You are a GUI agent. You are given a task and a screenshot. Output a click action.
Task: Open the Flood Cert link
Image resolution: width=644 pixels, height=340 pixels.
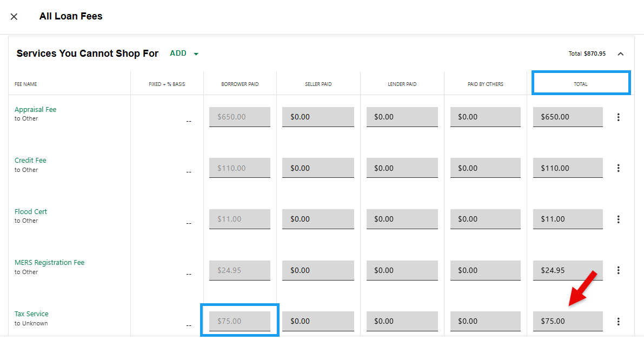point(31,211)
